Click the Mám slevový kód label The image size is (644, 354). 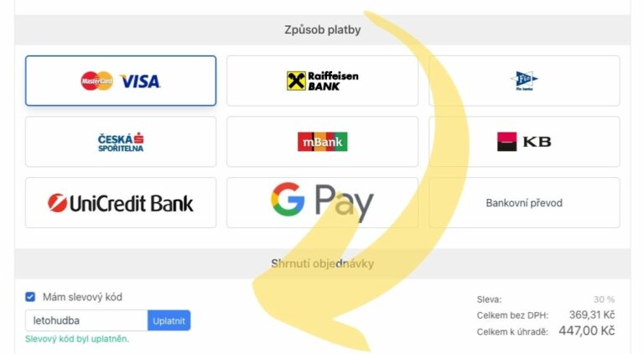pyautogui.click(x=82, y=297)
